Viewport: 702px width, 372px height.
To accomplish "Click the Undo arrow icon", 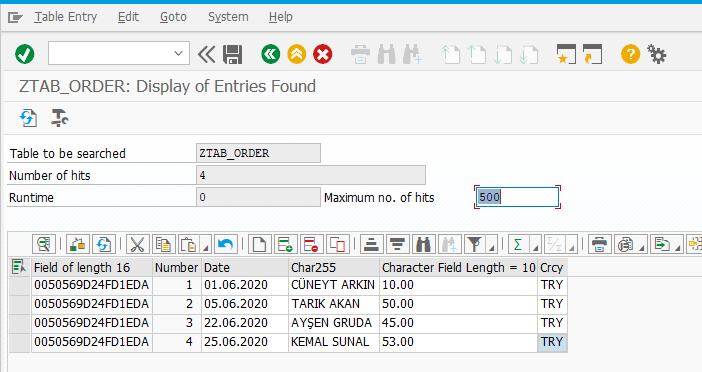I will tap(225, 244).
